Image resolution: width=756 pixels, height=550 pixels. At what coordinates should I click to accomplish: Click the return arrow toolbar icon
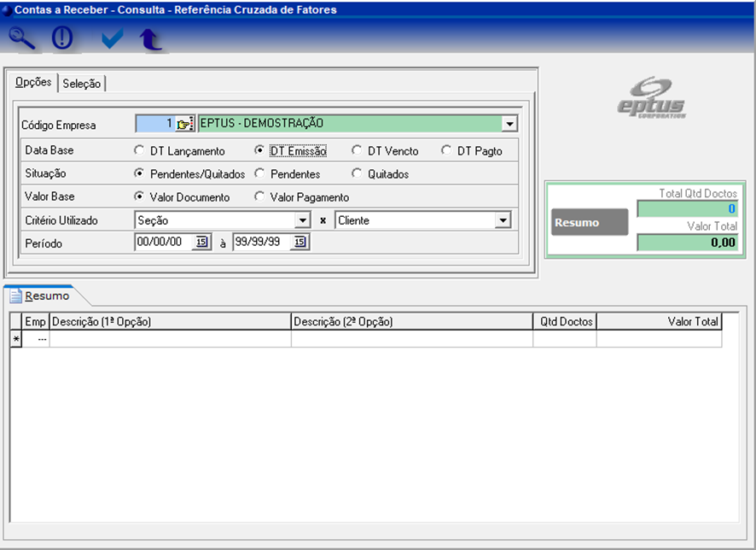[x=151, y=39]
